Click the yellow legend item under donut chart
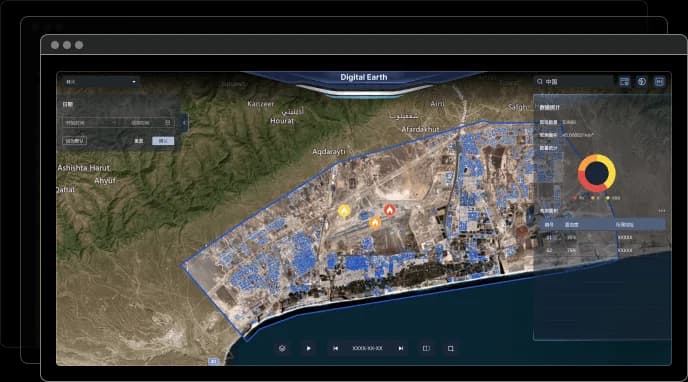 613,198
